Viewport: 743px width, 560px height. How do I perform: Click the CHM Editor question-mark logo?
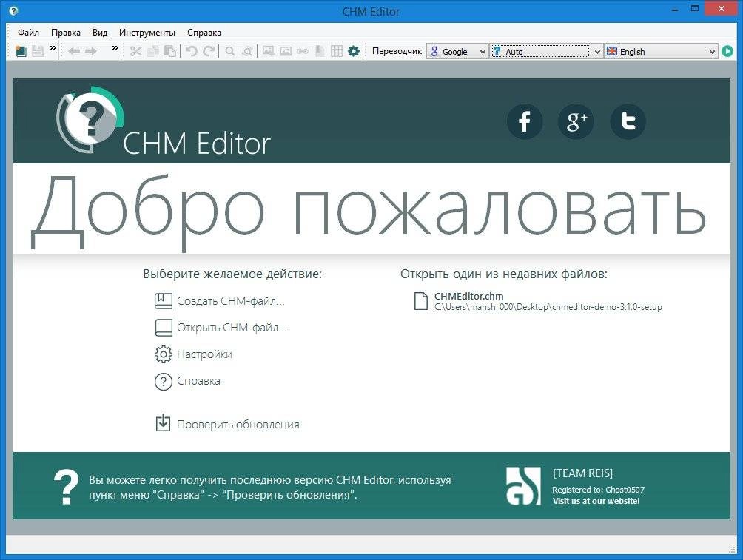[90, 119]
